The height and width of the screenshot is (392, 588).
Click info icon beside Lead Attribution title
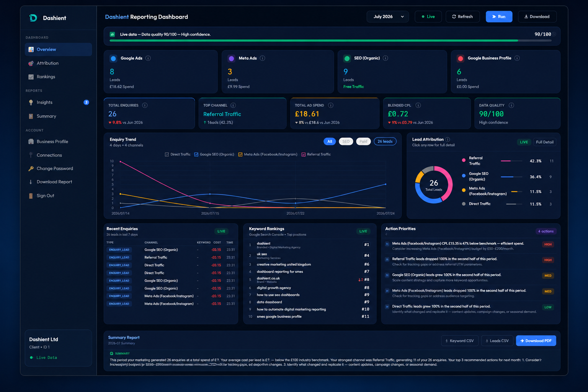pos(448,139)
